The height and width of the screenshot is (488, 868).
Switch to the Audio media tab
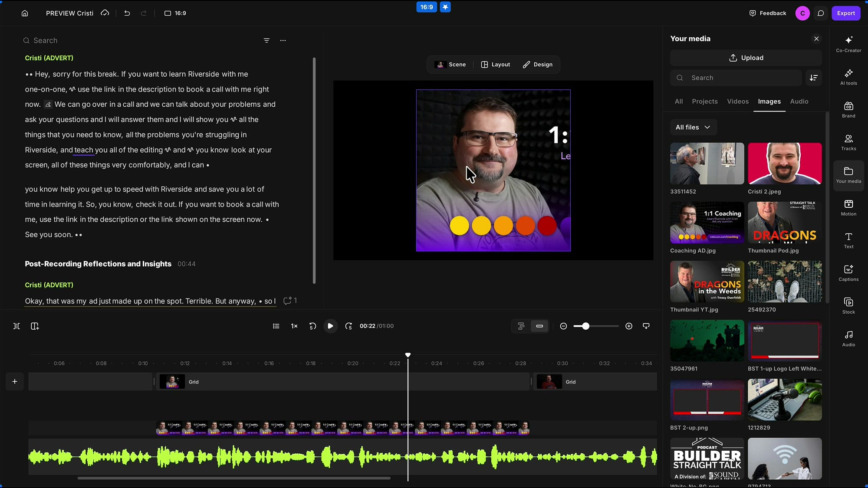pyautogui.click(x=799, y=102)
